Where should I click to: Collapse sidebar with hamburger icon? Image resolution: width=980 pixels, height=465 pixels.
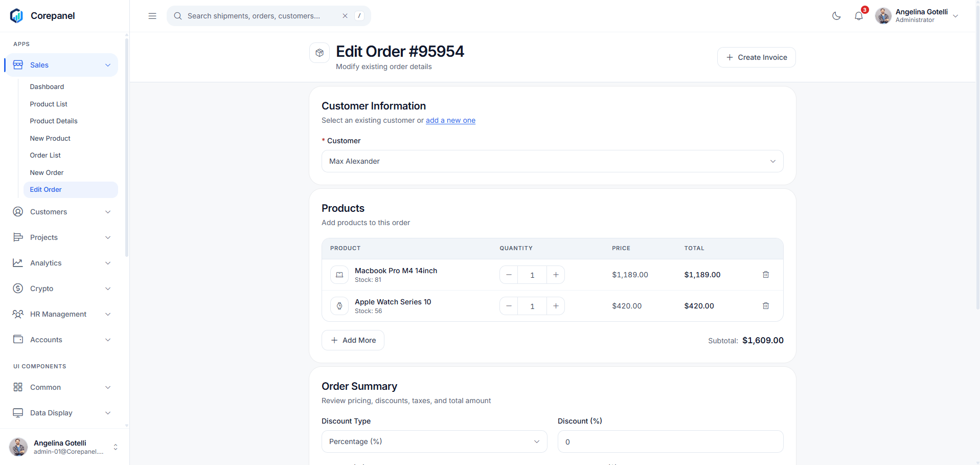[x=152, y=16]
